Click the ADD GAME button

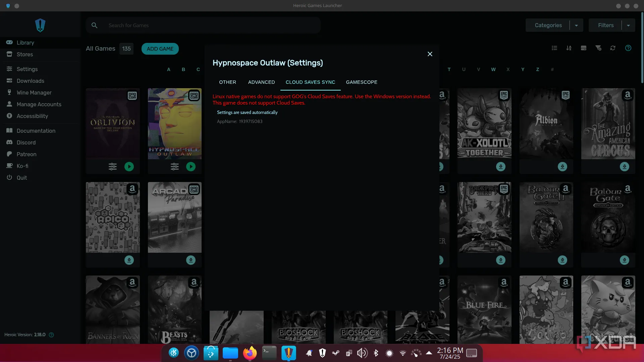(x=160, y=49)
